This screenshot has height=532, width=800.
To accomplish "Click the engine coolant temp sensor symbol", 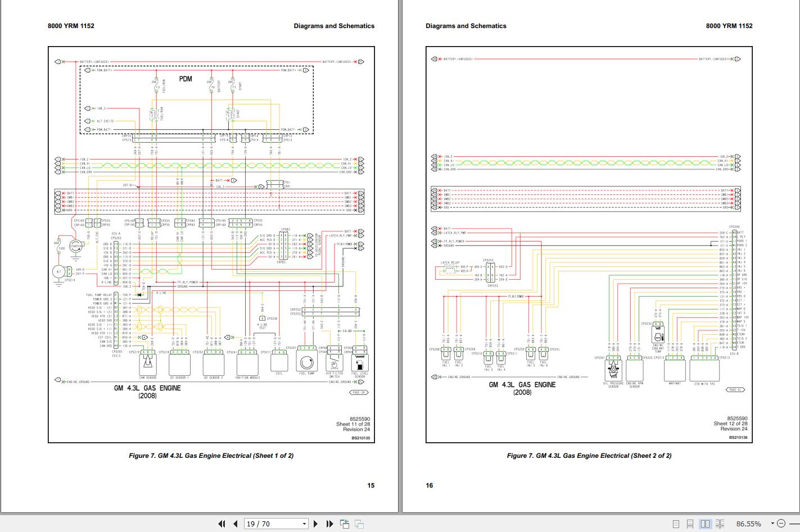I will point(658,336).
